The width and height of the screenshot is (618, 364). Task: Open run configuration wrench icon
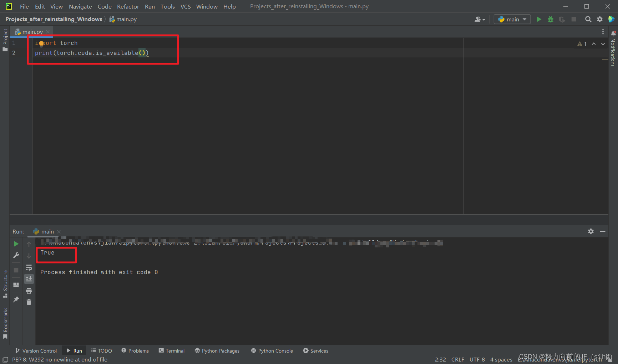pos(16,255)
